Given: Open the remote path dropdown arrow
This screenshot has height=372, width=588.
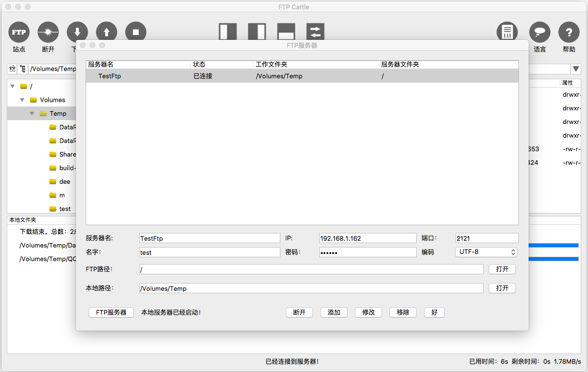Looking at the screenshot, I should [x=576, y=69].
